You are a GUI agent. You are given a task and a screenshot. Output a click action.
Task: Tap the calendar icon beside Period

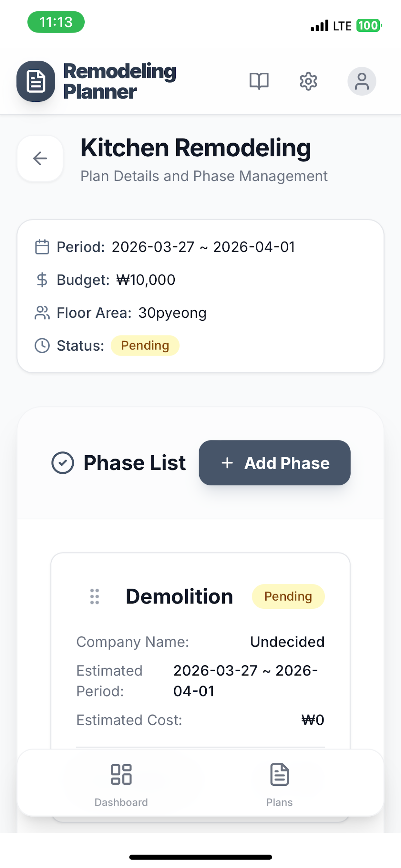pos(42,247)
